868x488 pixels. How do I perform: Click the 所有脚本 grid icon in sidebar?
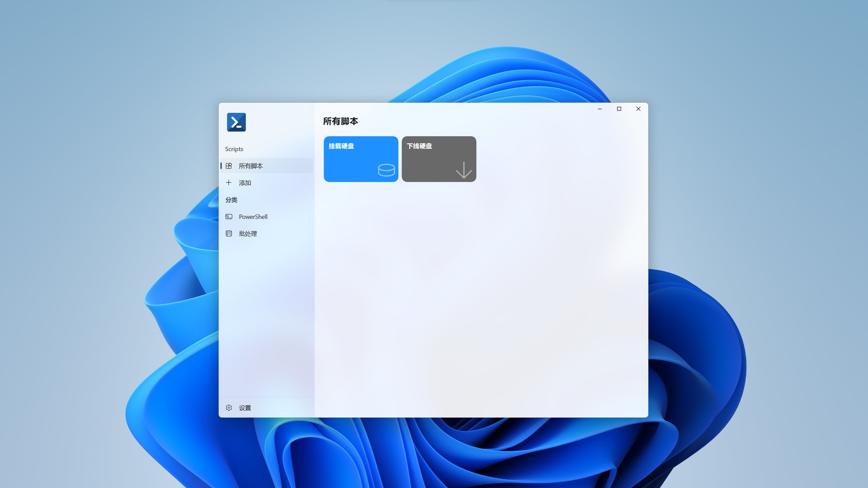pos(229,166)
